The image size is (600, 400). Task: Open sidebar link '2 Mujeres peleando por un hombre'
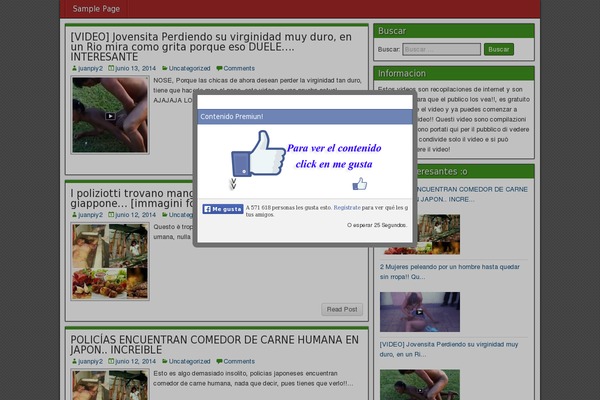click(x=450, y=271)
